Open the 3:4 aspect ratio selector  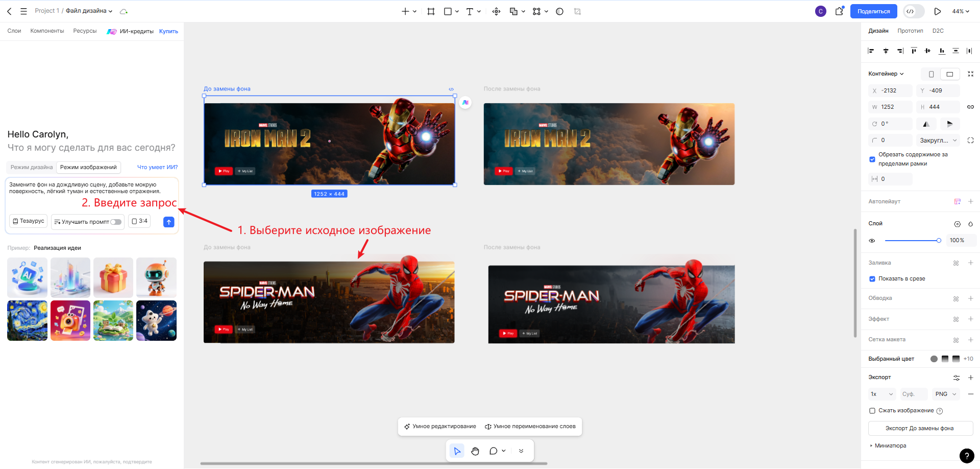(139, 221)
